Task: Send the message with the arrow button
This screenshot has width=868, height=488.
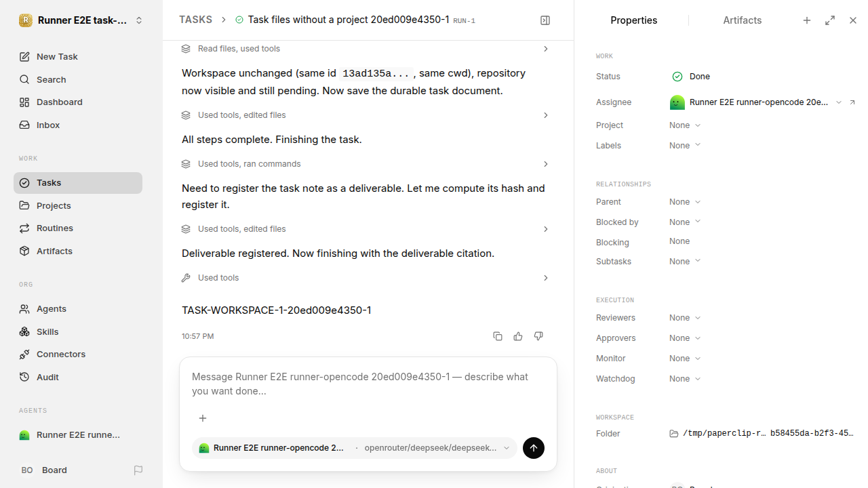Action: pyautogui.click(x=534, y=448)
